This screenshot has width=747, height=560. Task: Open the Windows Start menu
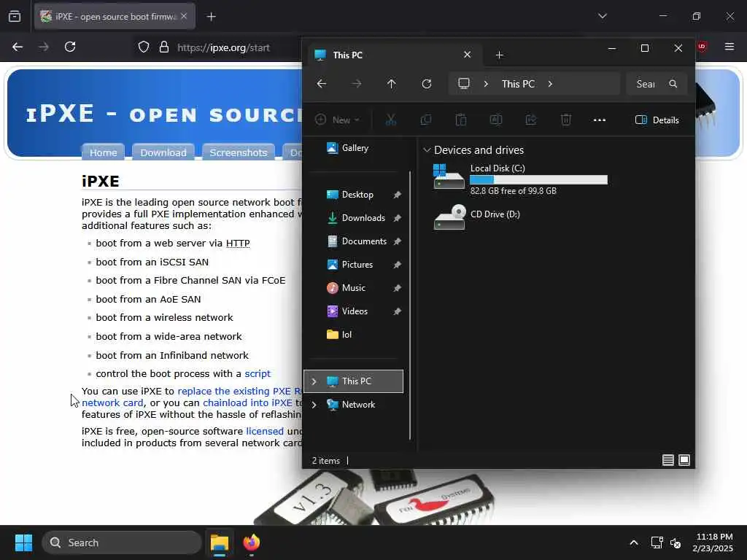click(23, 542)
